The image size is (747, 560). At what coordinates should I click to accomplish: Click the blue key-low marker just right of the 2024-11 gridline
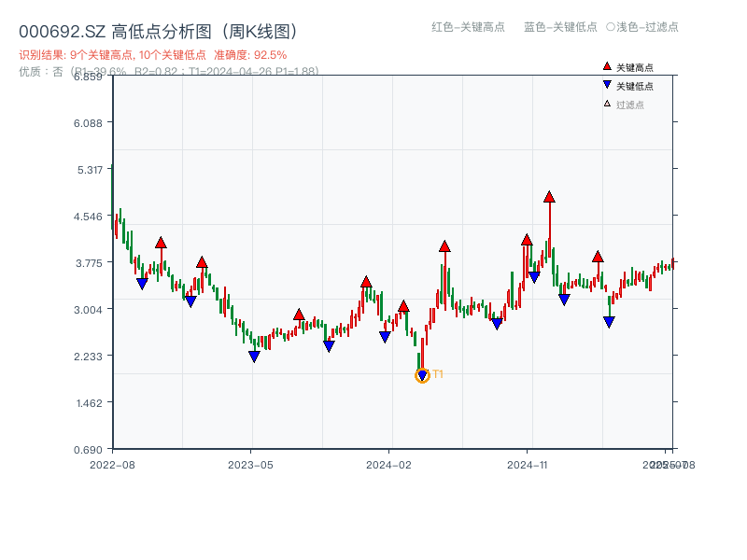point(534,277)
